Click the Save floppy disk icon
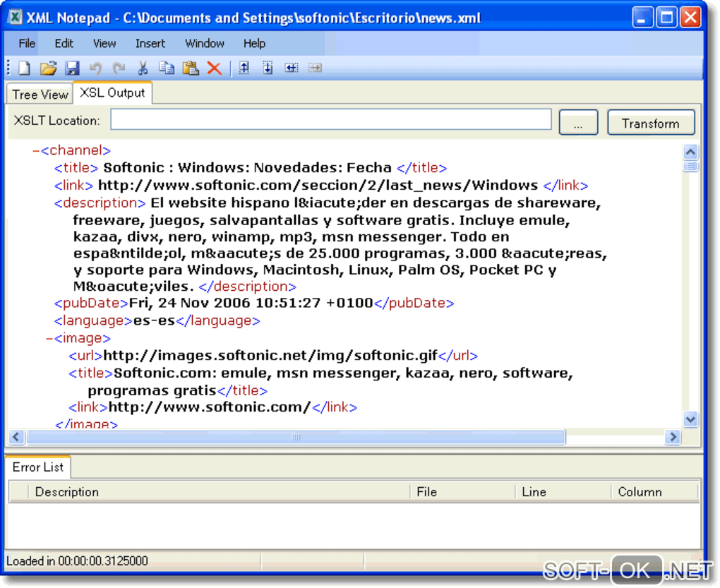The width and height of the screenshot is (720, 588). point(72,68)
